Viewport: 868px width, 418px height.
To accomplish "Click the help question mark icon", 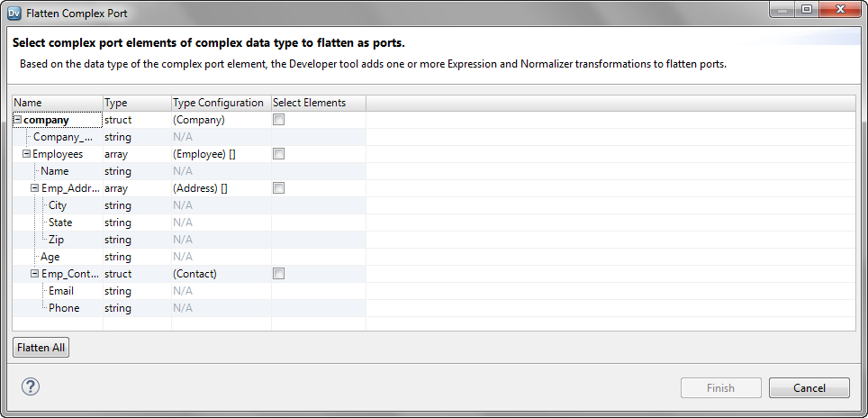I will pos(30,386).
